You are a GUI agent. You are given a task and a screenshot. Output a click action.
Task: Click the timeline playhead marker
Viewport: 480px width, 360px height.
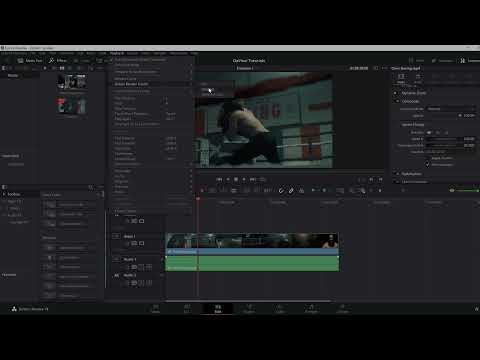coord(198,199)
